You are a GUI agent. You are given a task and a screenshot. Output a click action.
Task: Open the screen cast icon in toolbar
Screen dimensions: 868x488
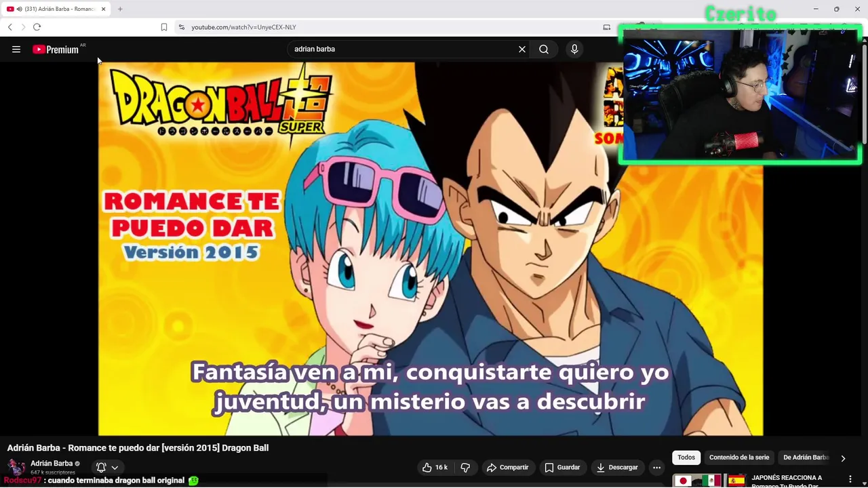tap(607, 27)
